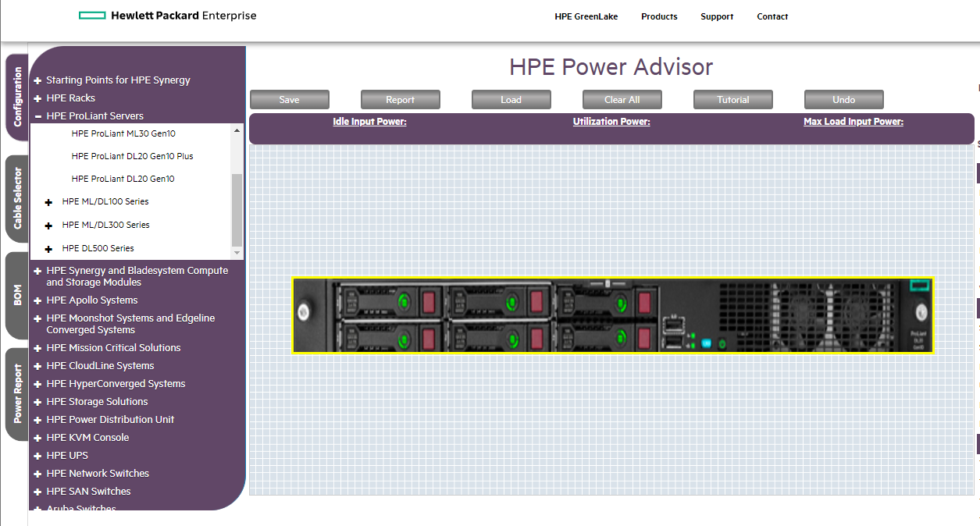Click scroll up arrow in server list
This screenshot has width=980, height=526.
click(x=237, y=130)
